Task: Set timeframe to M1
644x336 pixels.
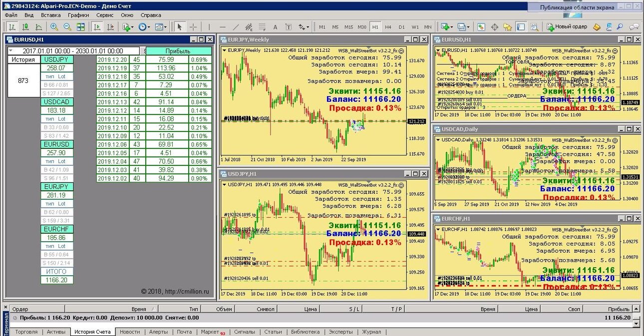Action: (322, 27)
